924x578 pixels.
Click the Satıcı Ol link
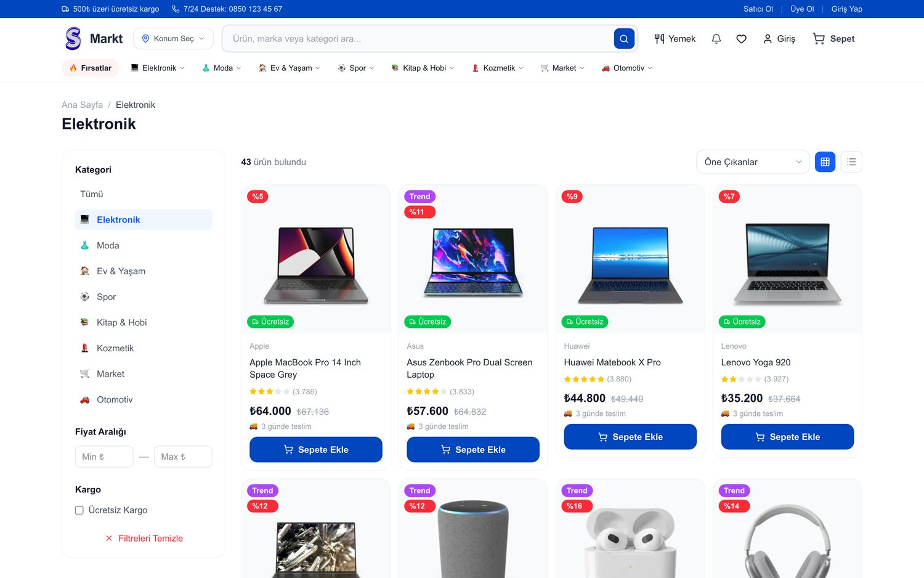coord(758,9)
